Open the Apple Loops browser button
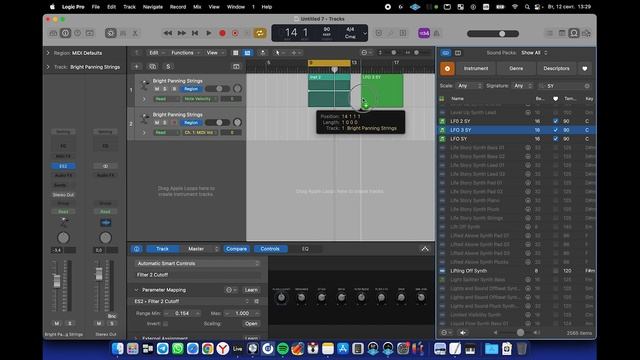This screenshot has height=360, width=640. (x=574, y=33)
